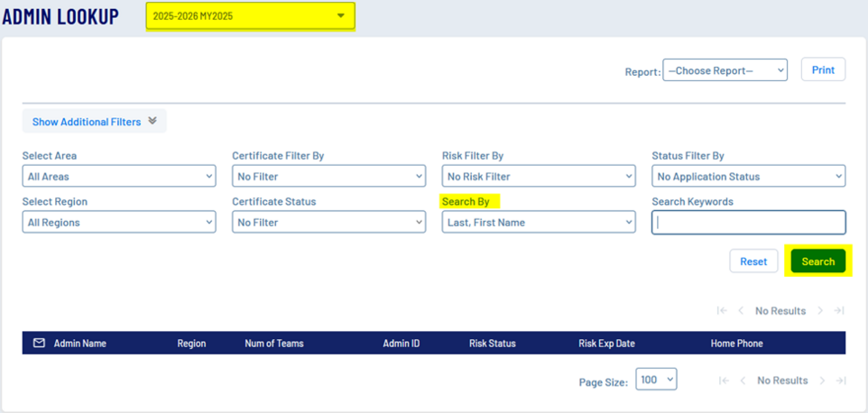Sort by Admin Name column header
The width and height of the screenshot is (868, 413).
point(79,344)
